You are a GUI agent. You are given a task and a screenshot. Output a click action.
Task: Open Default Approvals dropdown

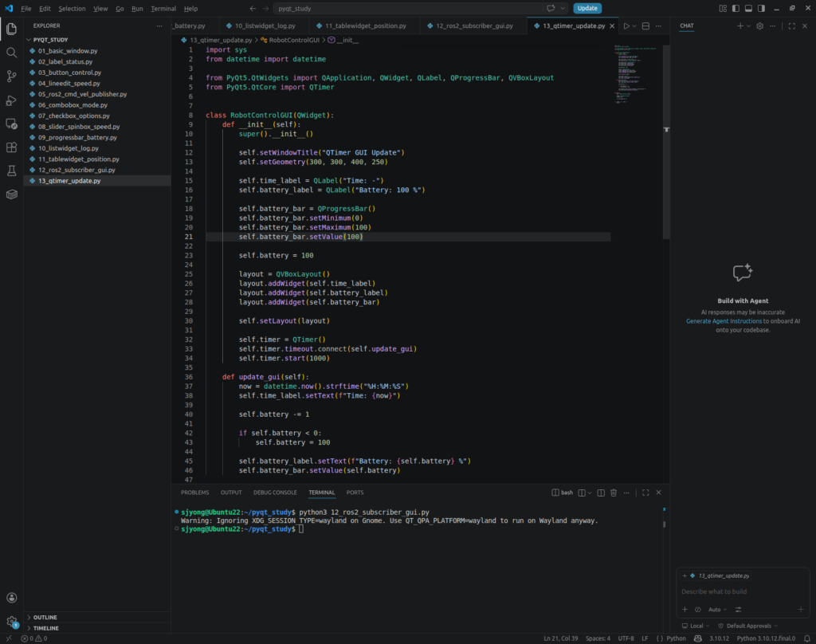(747, 626)
